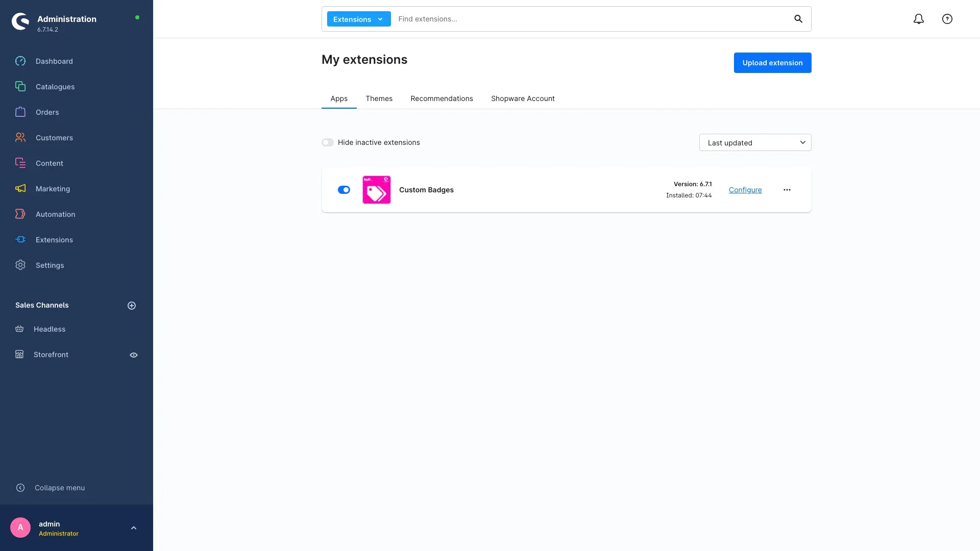980x551 pixels.
Task: Click the Shopware logo
Action: 20,21
